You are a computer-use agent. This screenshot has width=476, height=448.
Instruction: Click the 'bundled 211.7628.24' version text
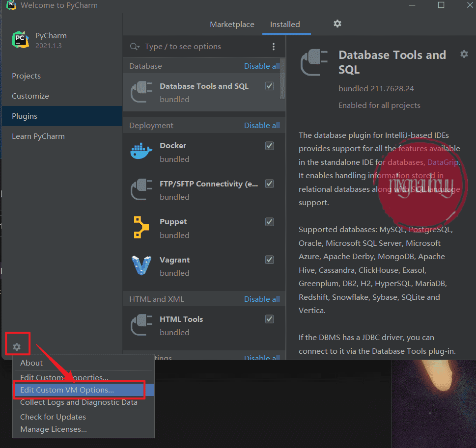click(376, 88)
